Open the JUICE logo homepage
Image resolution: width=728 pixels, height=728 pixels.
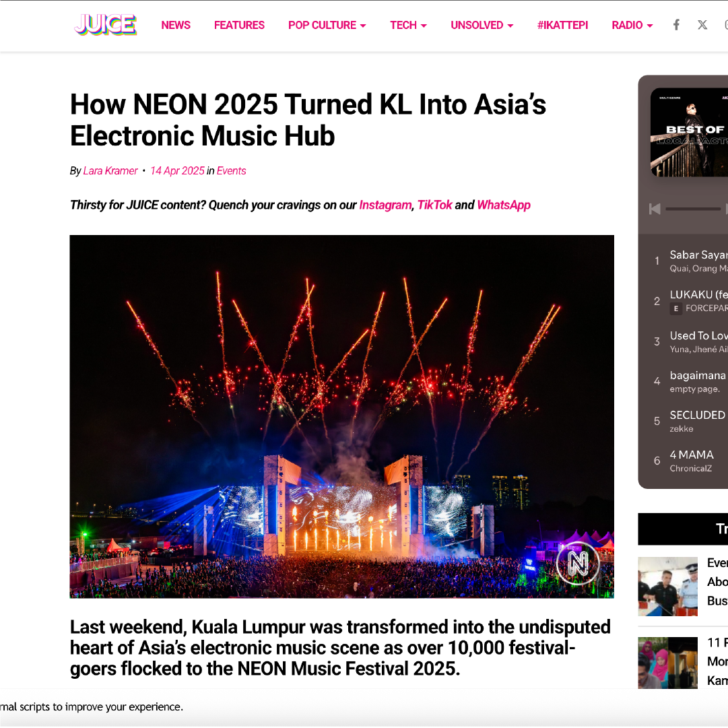[105, 25]
